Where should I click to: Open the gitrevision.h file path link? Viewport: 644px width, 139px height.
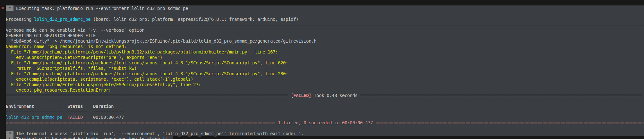[x=188, y=41]
